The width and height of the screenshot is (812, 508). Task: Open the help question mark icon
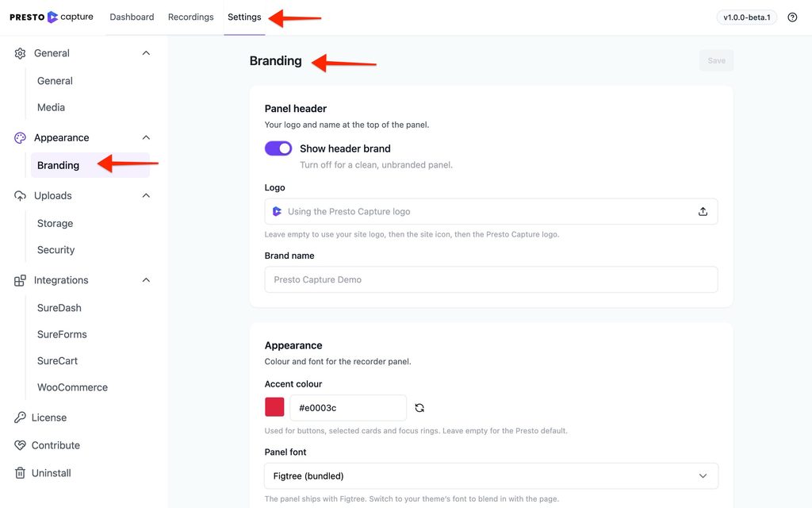click(792, 17)
